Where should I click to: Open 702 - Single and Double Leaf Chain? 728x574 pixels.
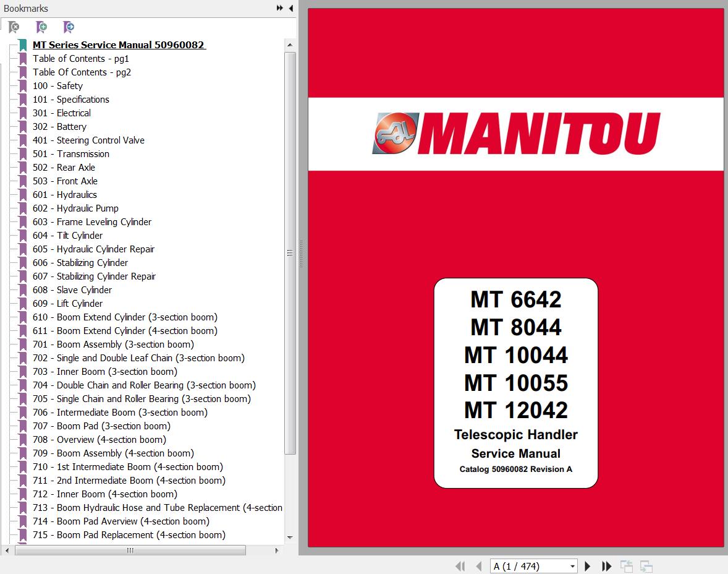point(138,358)
